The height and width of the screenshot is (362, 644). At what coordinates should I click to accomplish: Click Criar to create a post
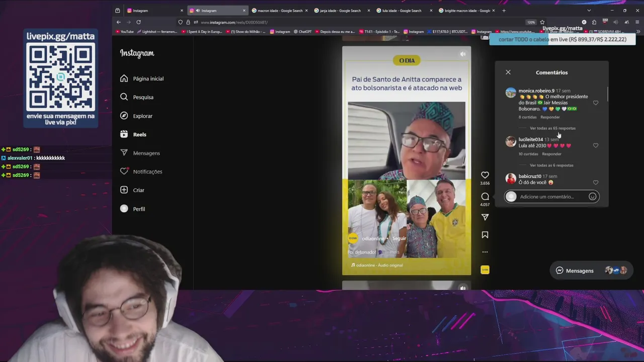pyautogui.click(x=132, y=190)
